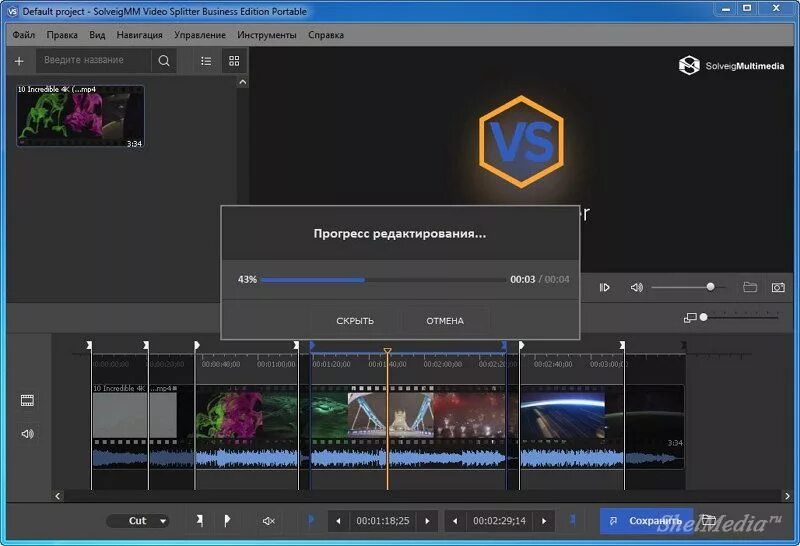Adjust the timeline zoom slider knob
Screen dimensions: 800x546
click(x=704, y=317)
